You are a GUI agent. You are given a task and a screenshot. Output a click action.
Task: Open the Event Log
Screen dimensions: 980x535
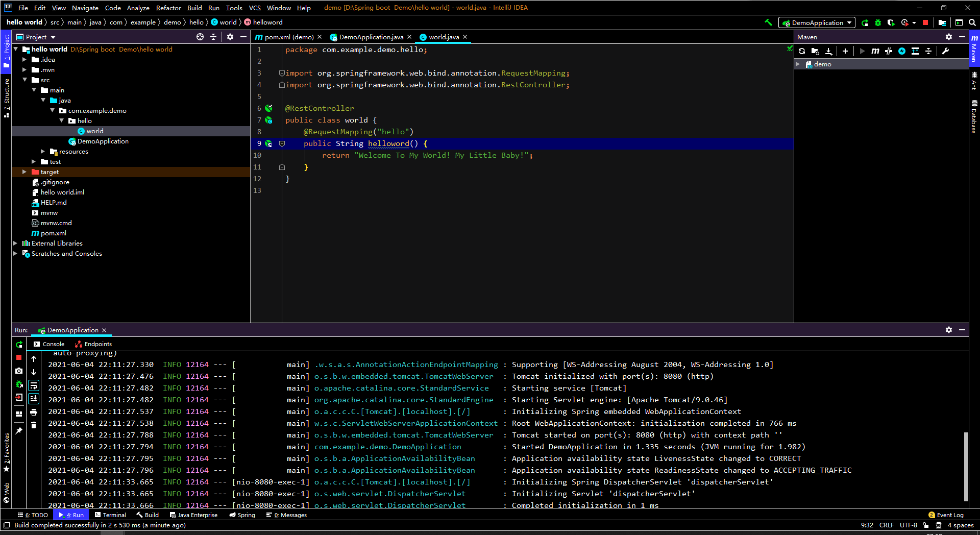coord(946,515)
